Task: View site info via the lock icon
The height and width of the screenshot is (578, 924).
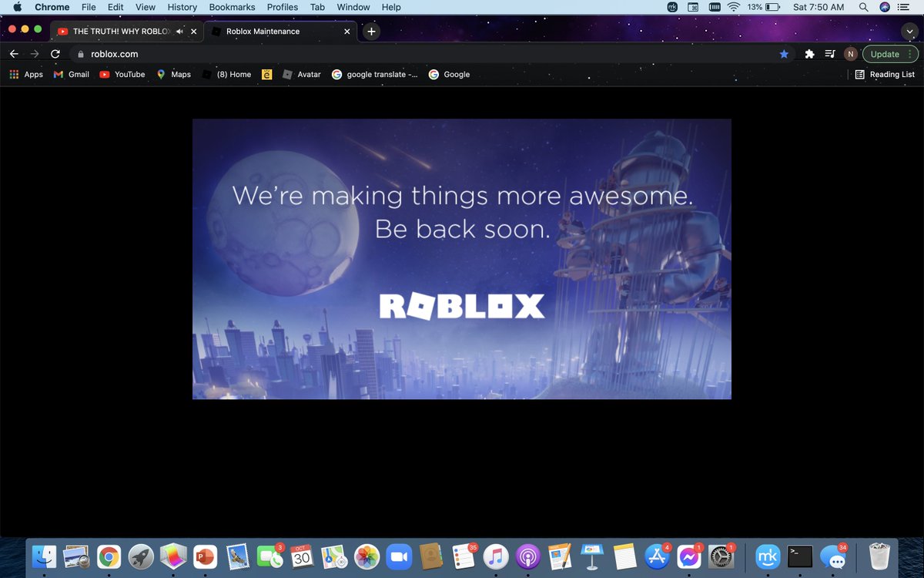Action: (x=80, y=54)
